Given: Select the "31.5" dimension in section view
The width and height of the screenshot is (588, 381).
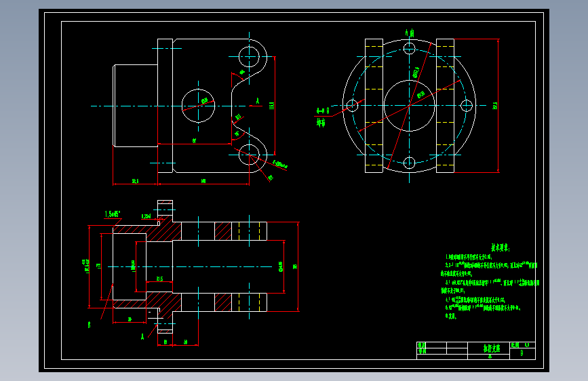Looking at the screenshot, I should [159, 279].
